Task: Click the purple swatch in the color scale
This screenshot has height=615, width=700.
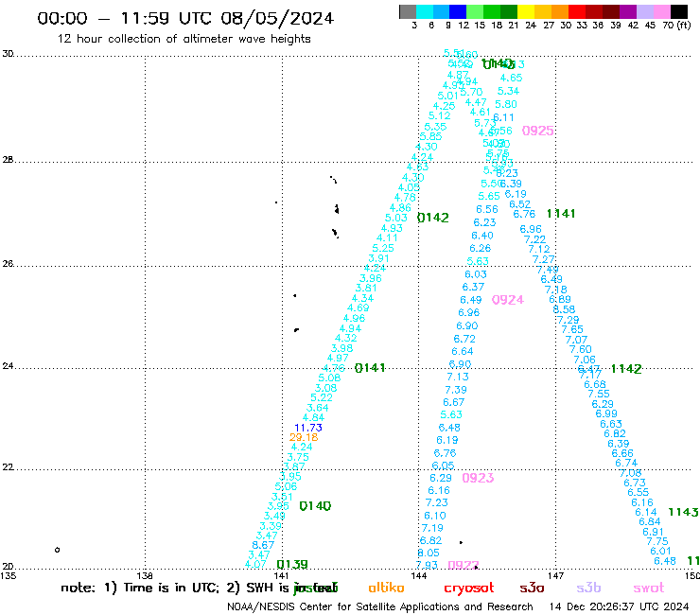Action: 628,11
